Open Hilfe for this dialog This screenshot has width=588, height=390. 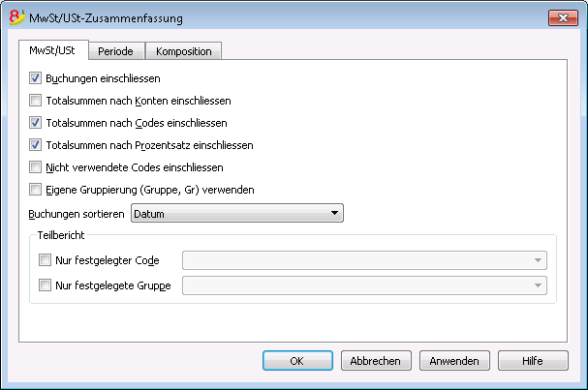coord(533,361)
